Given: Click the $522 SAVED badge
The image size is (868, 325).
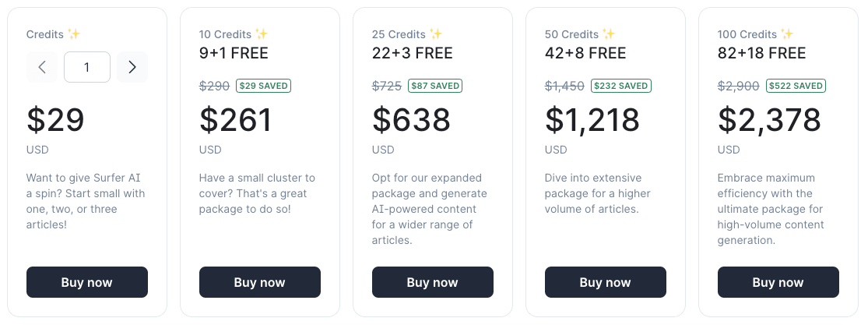Looking at the screenshot, I should (796, 86).
